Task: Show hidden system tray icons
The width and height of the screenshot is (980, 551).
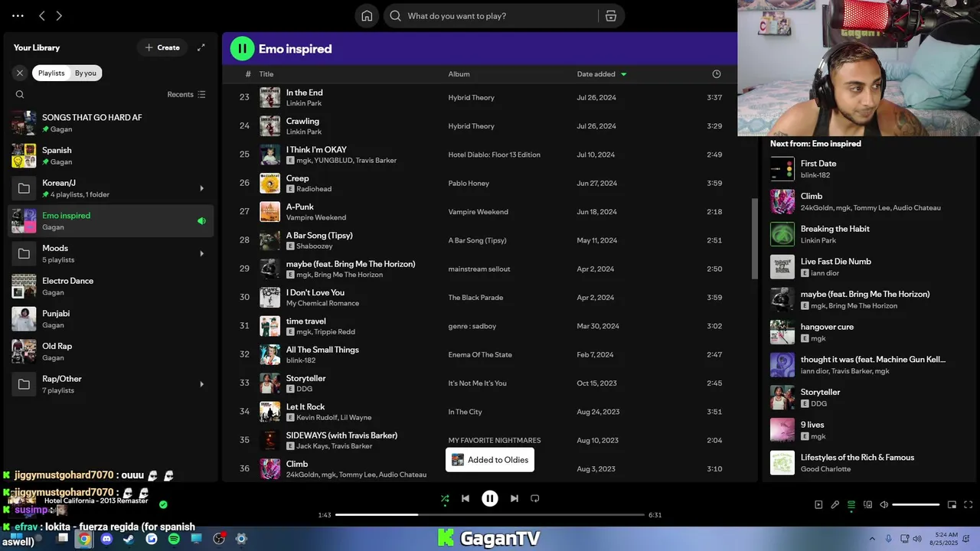Action: click(872, 539)
